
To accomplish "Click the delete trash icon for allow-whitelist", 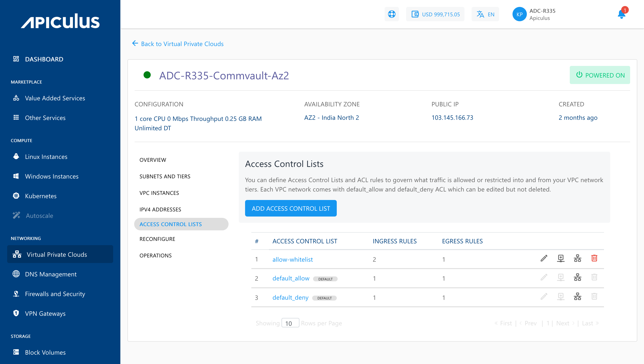I will click(594, 259).
